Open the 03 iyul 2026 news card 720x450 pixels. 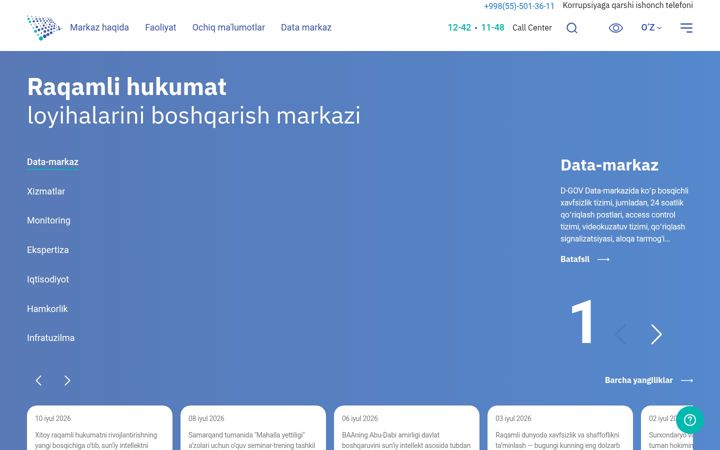[x=560, y=428]
